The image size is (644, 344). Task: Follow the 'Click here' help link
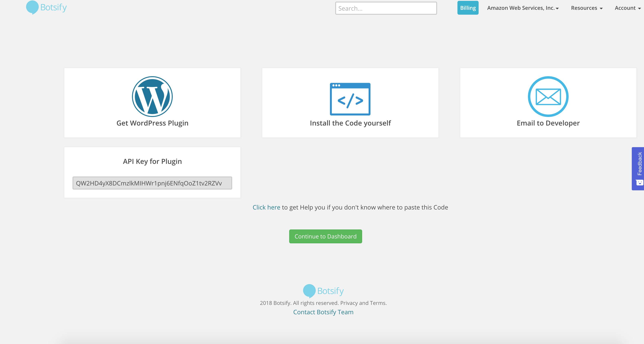[266, 207]
